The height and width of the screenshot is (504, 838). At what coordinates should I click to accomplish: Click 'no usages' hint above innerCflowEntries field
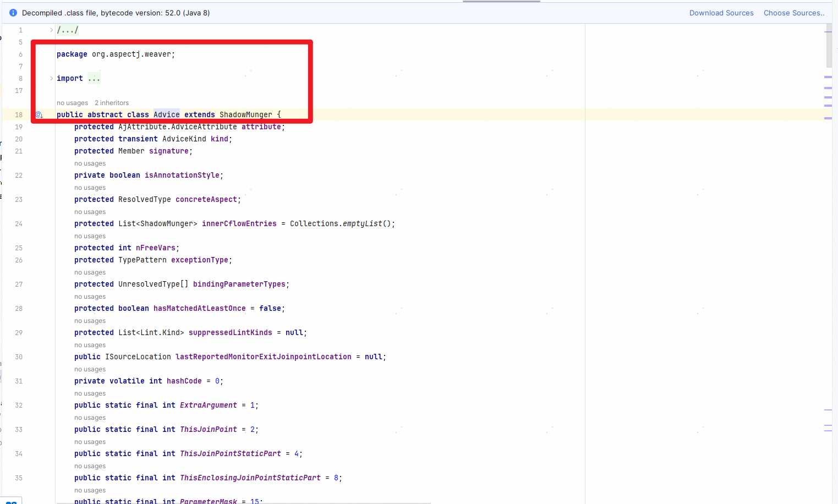tap(90, 212)
